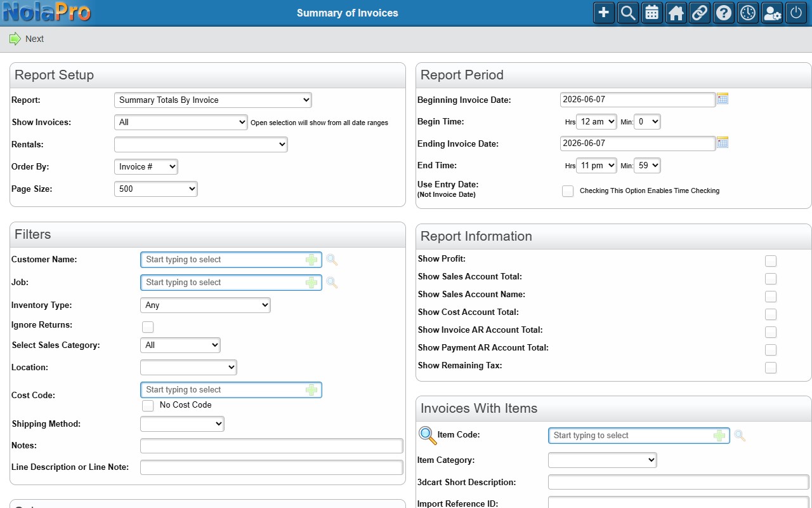Click the NolaPro logo

46,12
